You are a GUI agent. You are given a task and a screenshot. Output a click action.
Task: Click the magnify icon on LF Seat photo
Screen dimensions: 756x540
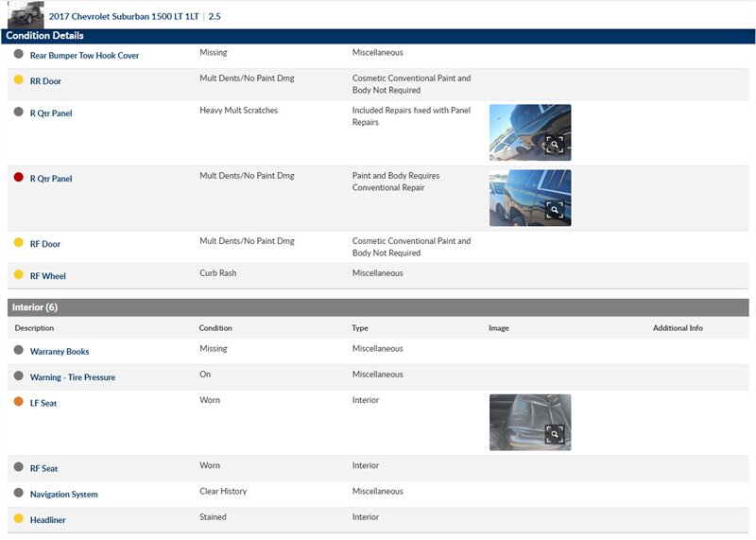click(555, 434)
